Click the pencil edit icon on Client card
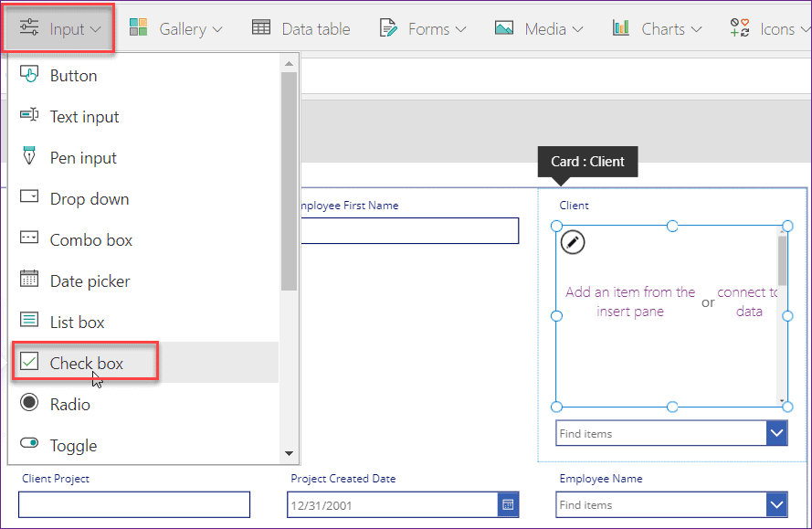 572,242
